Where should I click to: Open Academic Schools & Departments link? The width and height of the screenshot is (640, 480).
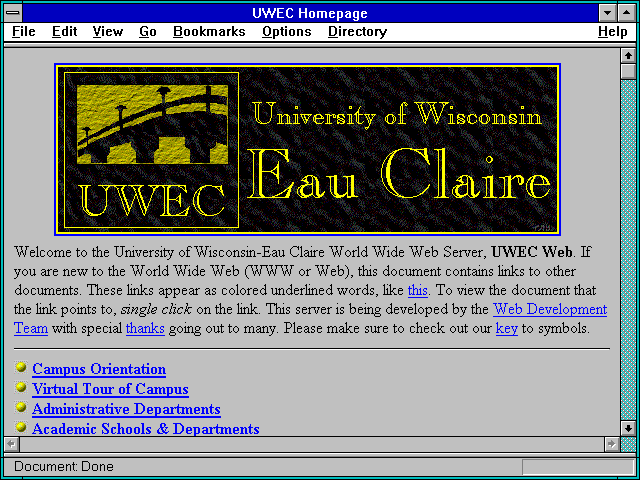coord(146,429)
